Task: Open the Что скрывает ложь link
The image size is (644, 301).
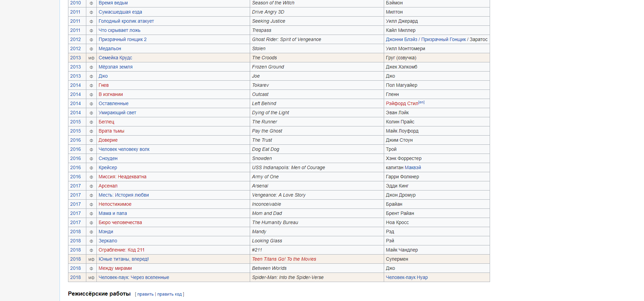Action: 119,30
